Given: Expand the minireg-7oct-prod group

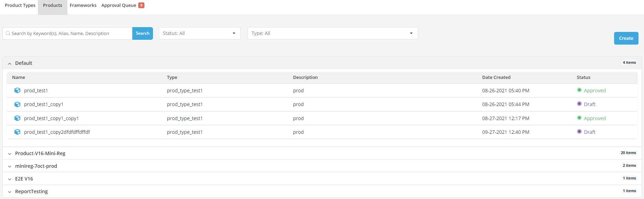Looking at the screenshot, I should (10, 166).
